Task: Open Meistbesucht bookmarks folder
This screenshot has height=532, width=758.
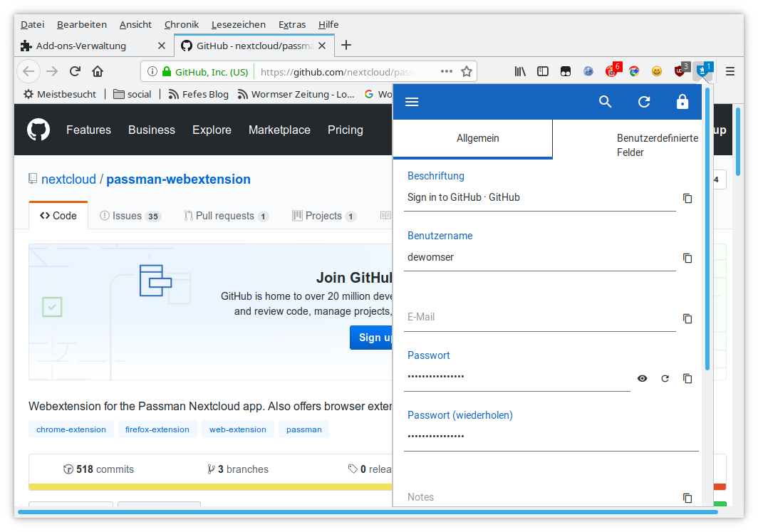Action: click(60, 94)
